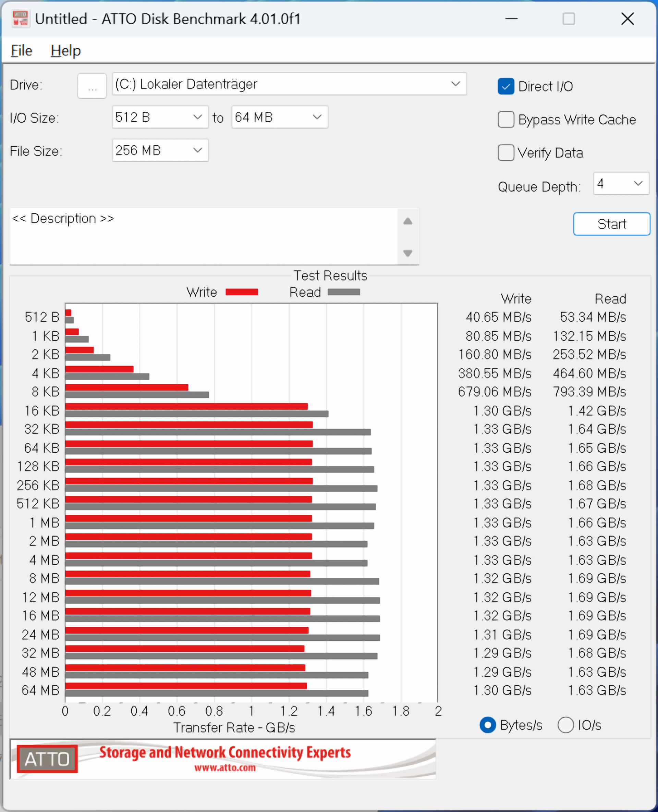
Task: Click the Storage and Network Connectivity Experts banner text
Action: pyautogui.click(x=225, y=752)
